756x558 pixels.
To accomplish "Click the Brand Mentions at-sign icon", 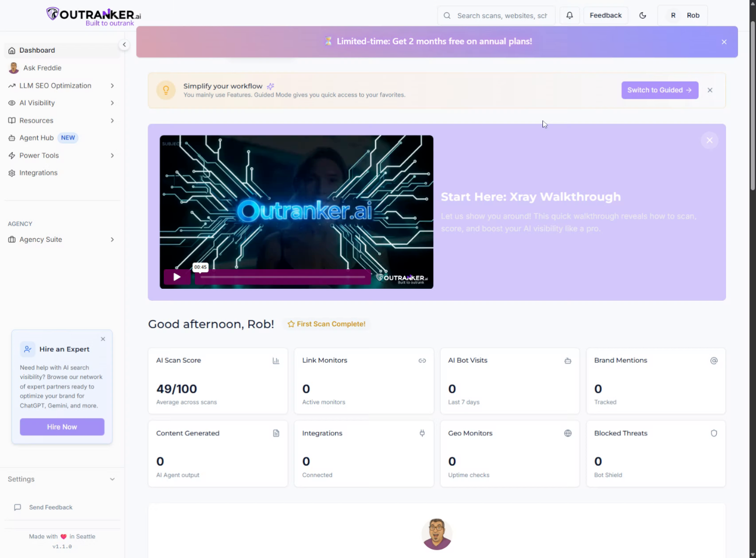I will point(714,361).
